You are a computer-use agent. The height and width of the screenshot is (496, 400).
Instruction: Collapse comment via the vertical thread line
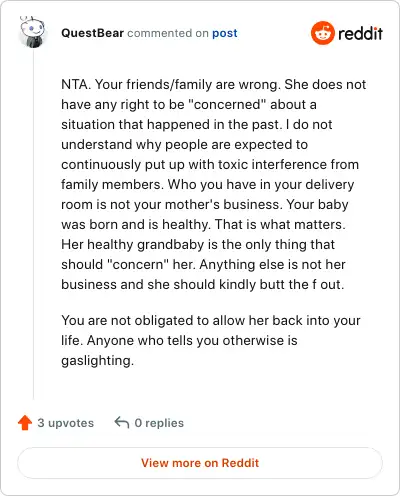tap(33, 223)
